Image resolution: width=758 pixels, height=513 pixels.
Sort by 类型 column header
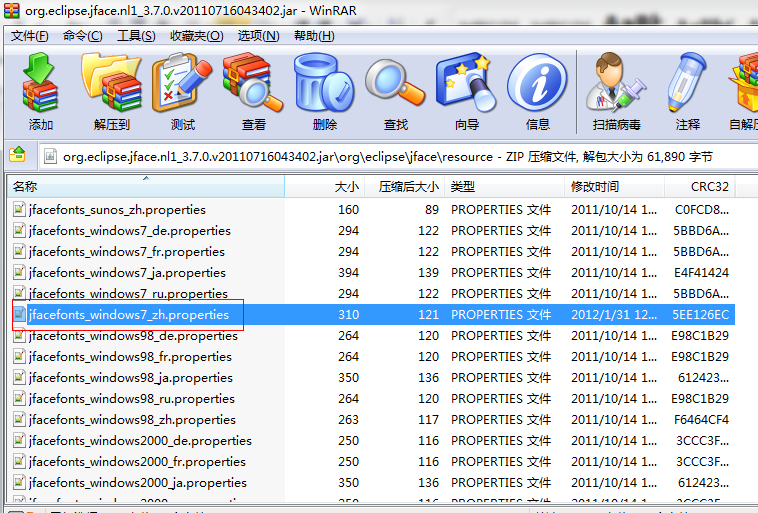tap(504, 187)
